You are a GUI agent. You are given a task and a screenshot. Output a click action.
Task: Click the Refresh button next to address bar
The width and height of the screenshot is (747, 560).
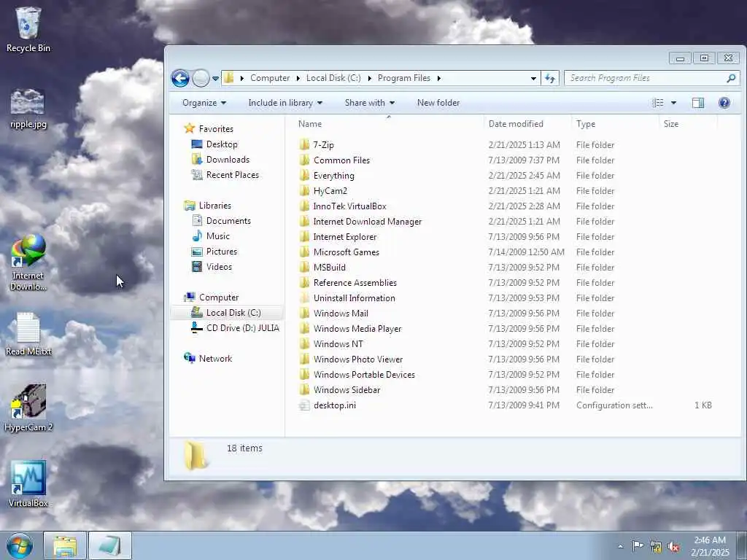coord(550,78)
